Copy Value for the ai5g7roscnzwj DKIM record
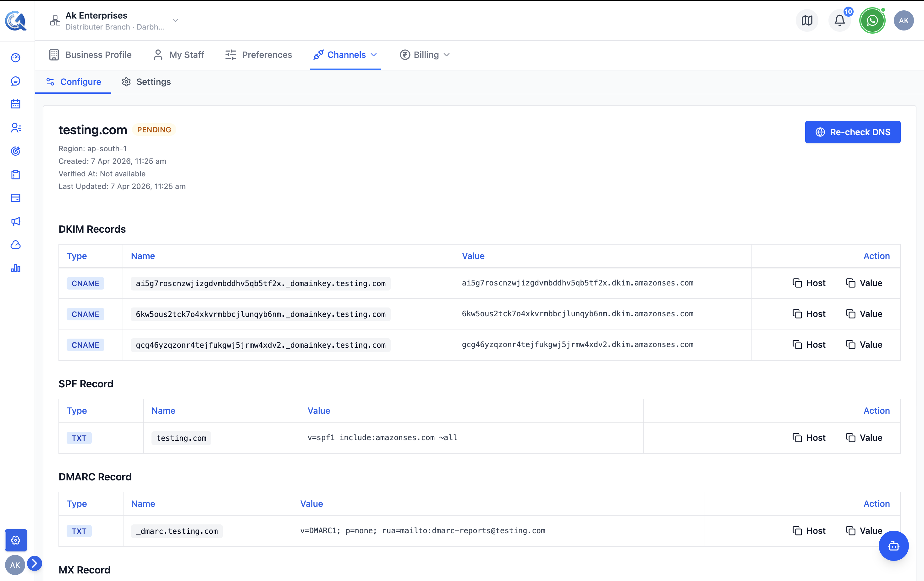Image resolution: width=924 pixels, height=581 pixels. point(864,283)
